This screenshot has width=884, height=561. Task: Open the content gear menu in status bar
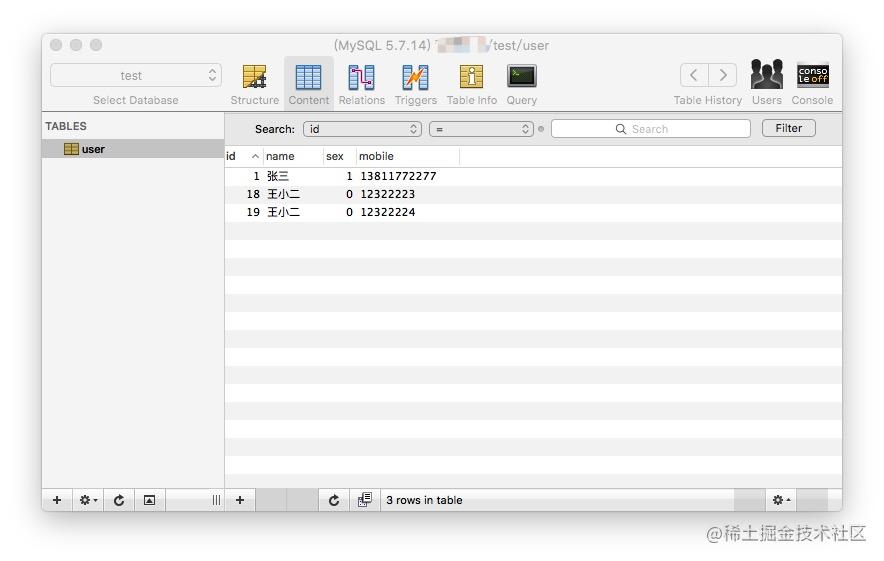click(781, 500)
